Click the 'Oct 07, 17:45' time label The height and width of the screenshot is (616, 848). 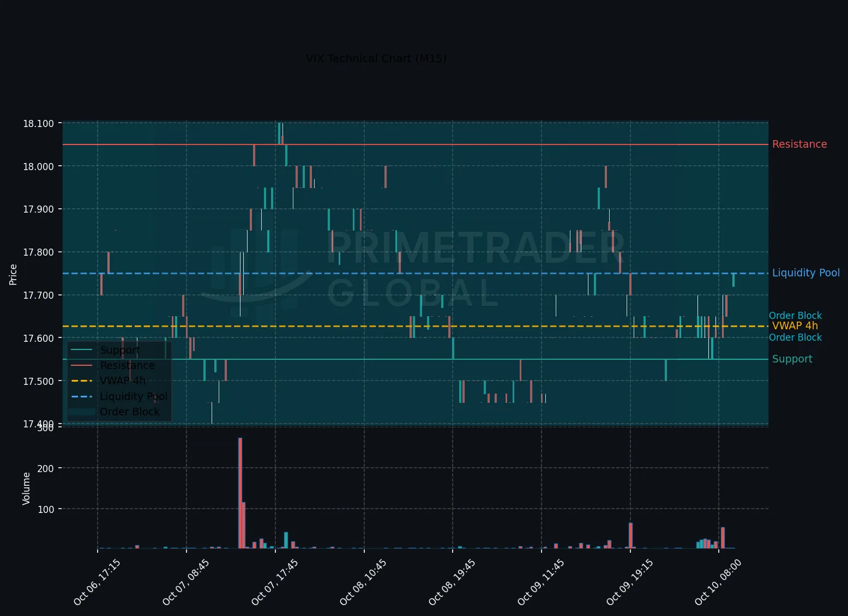pyautogui.click(x=275, y=582)
